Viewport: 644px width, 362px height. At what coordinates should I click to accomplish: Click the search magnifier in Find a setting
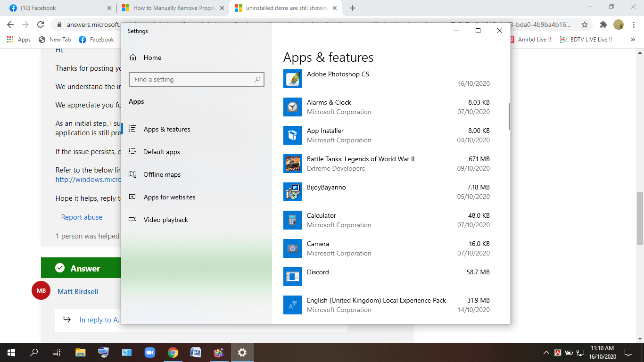[x=257, y=80]
